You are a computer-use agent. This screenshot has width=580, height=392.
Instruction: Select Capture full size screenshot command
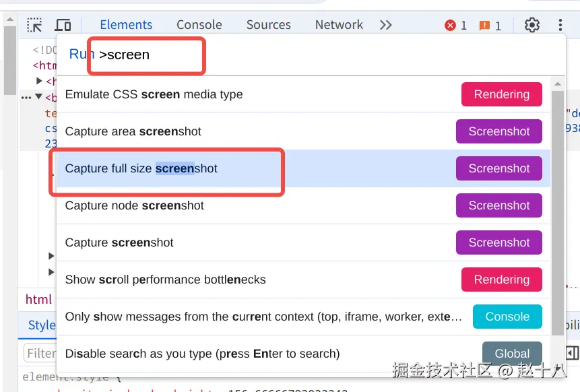click(x=304, y=168)
